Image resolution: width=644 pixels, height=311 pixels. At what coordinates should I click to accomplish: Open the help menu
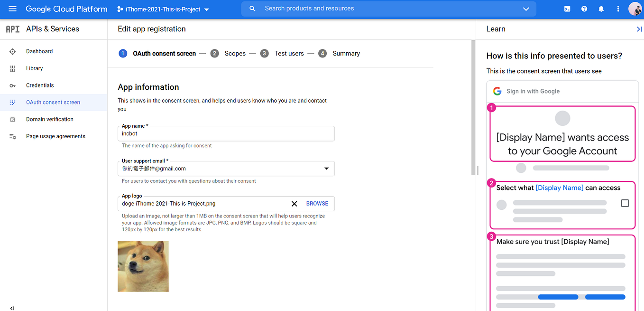584,9
